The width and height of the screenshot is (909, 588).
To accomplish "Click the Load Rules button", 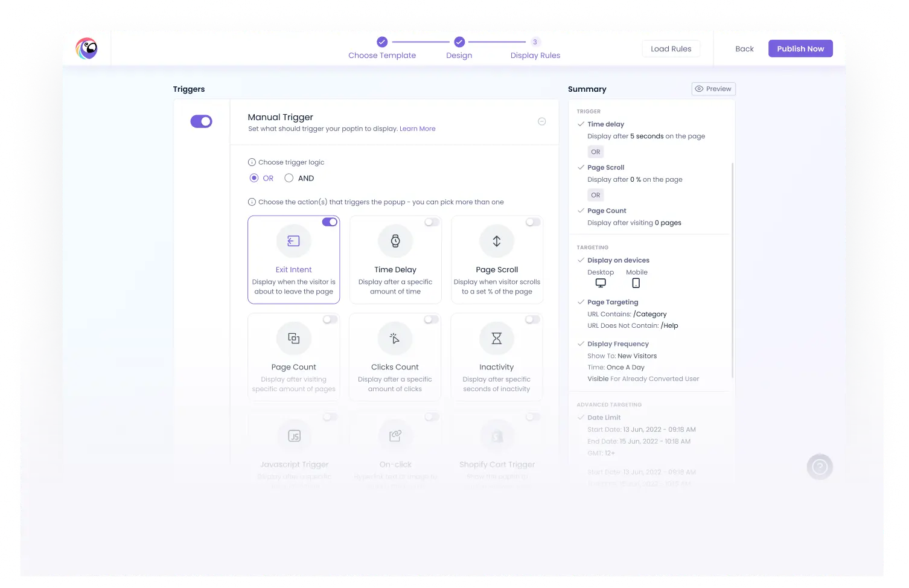I will pos(671,49).
